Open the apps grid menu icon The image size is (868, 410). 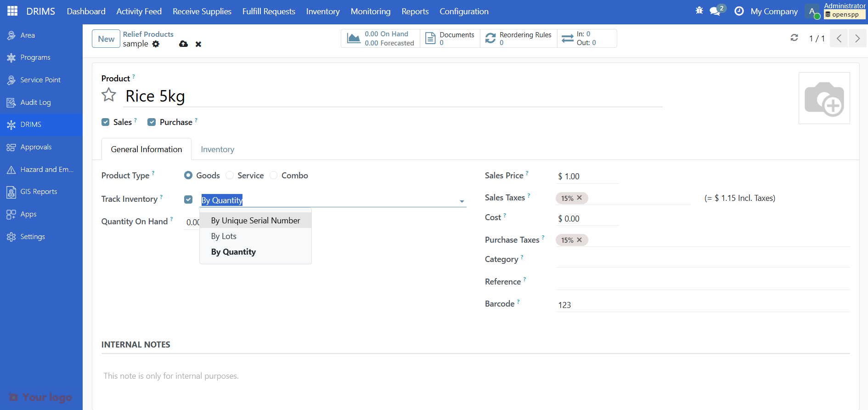(x=12, y=11)
